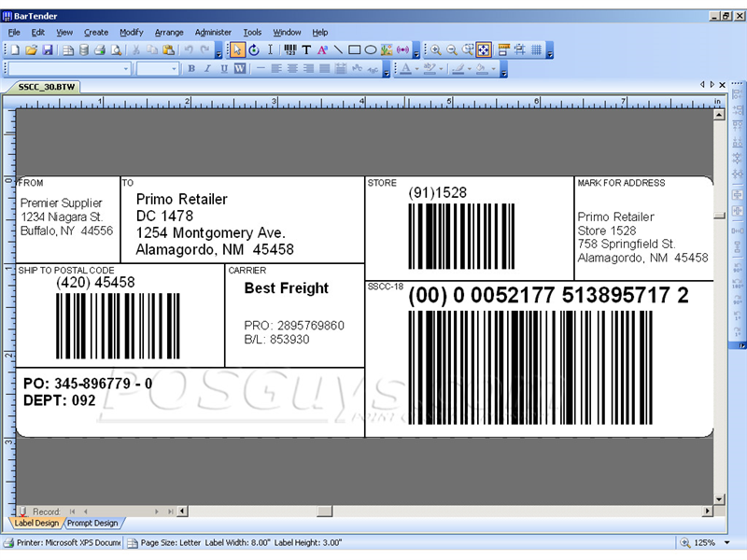
Task: Expand main toolbar options
Action: tap(218, 50)
